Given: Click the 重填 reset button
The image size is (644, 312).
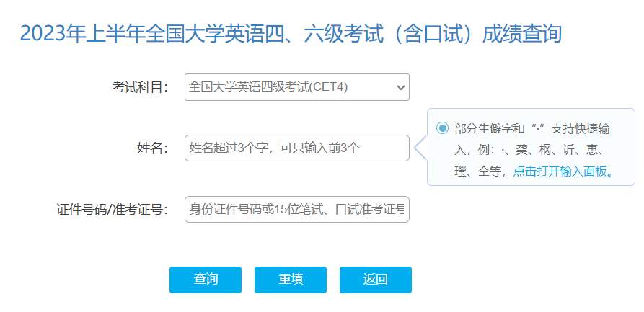Looking at the screenshot, I should [x=291, y=280].
